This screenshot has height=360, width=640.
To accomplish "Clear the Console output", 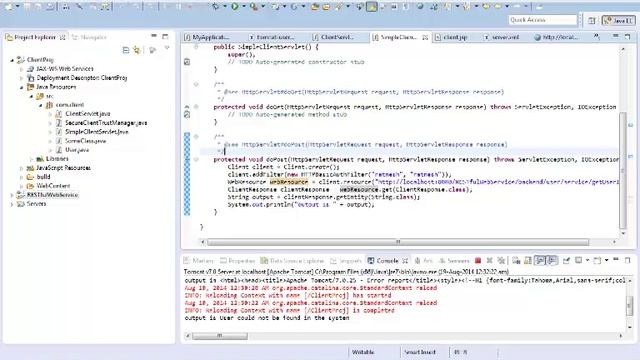I will point(516,260).
